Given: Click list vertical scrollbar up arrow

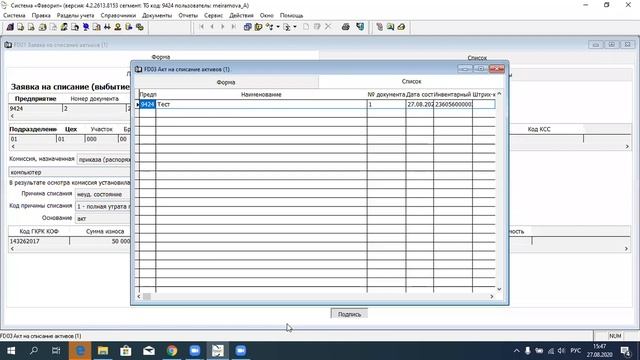Looking at the screenshot, I should point(499,94).
